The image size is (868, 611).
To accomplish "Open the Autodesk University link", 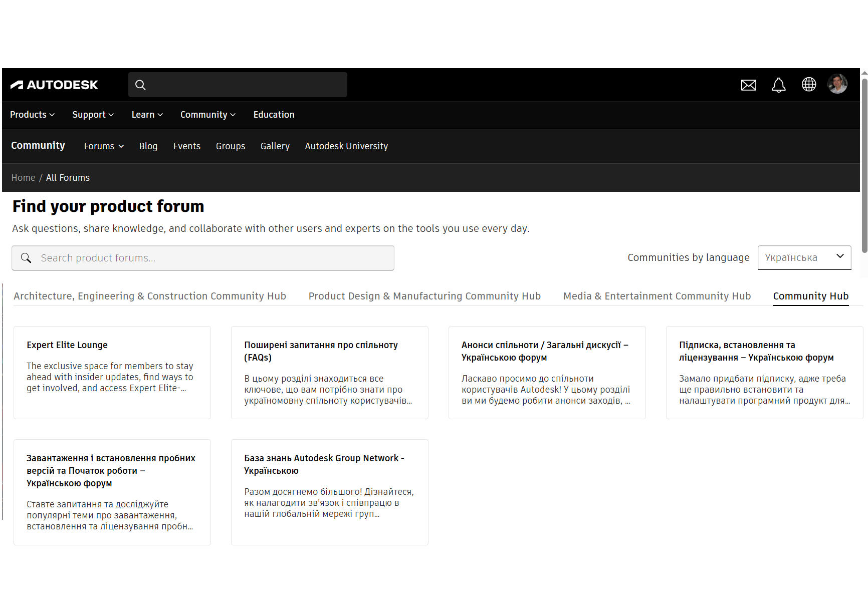I will [346, 146].
